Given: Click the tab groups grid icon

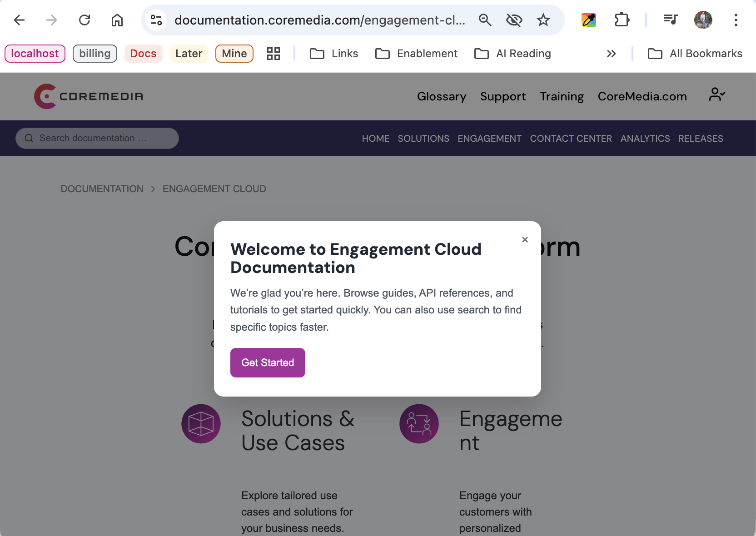Looking at the screenshot, I should tap(274, 54).
